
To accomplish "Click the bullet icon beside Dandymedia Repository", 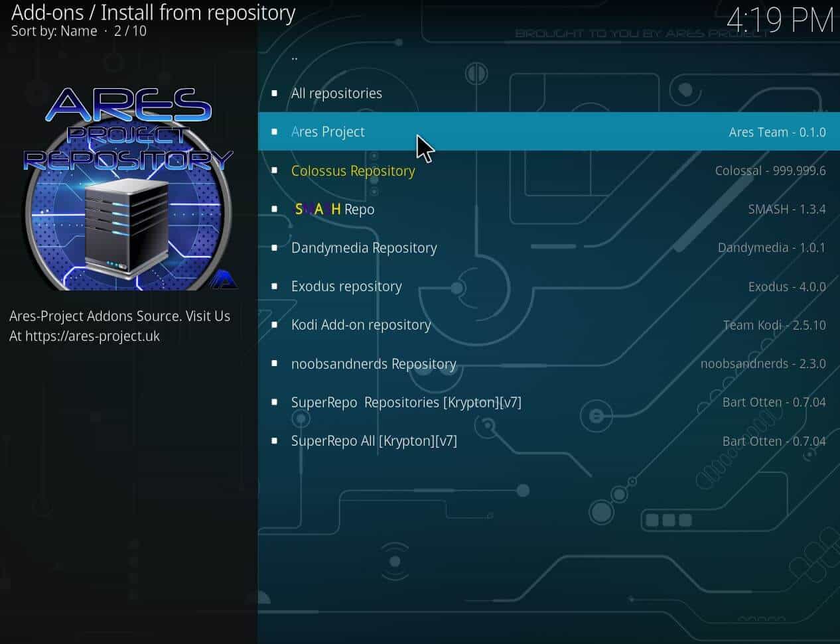I will click(275, 247).
